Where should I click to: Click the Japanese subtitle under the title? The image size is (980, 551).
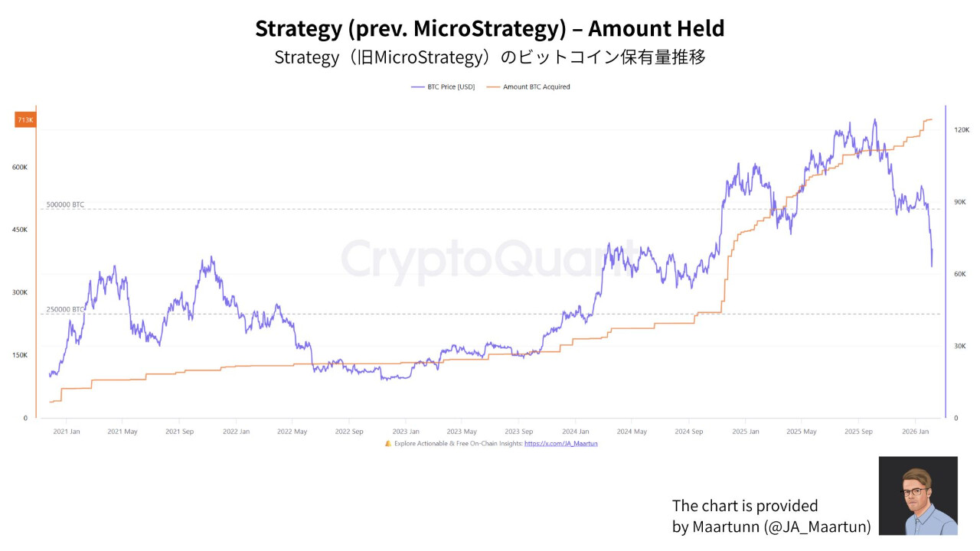[490, 57]
